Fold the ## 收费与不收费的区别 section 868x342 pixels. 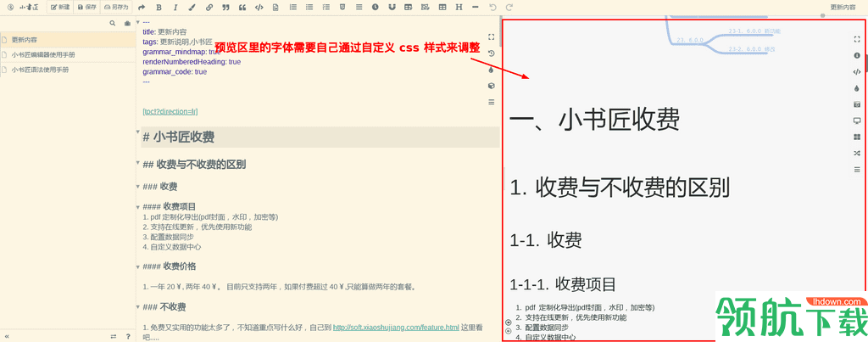pyautogui.click(x=138, y=162)
